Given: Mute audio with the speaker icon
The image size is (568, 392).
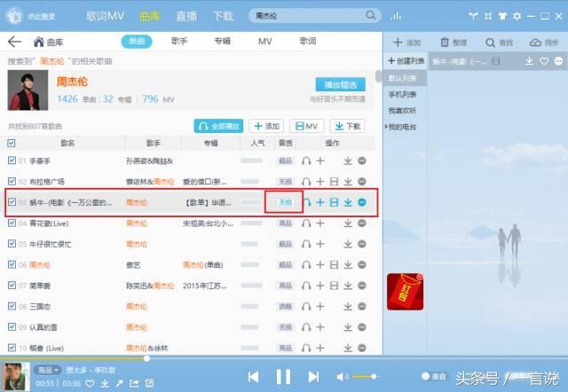Looking at the screenshot, I should click(342, 377).
